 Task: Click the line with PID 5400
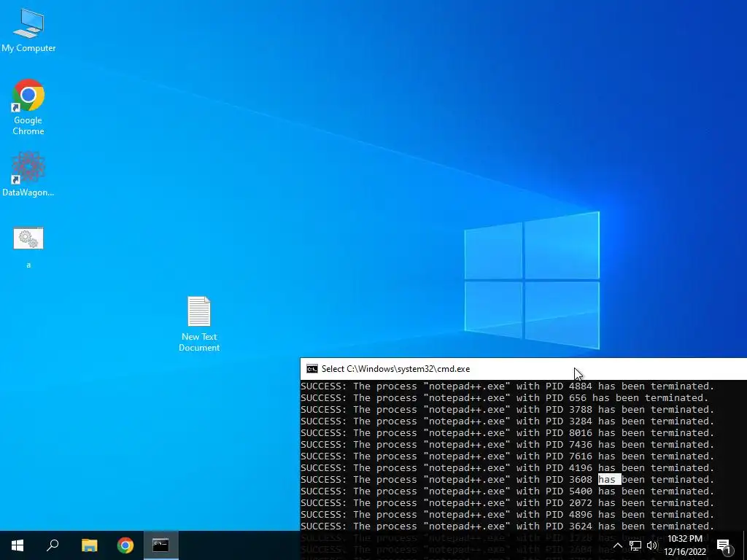click(x=508, y=491)
